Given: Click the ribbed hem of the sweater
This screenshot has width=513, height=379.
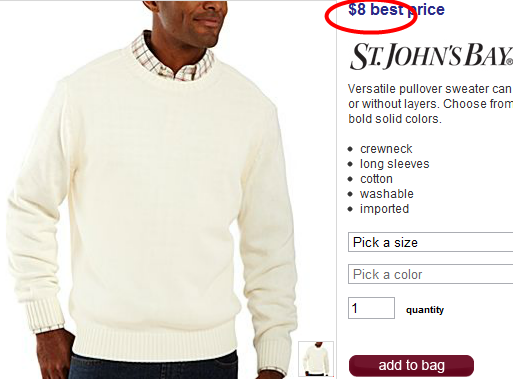Looking at the screenshot, I should point(155,340).
